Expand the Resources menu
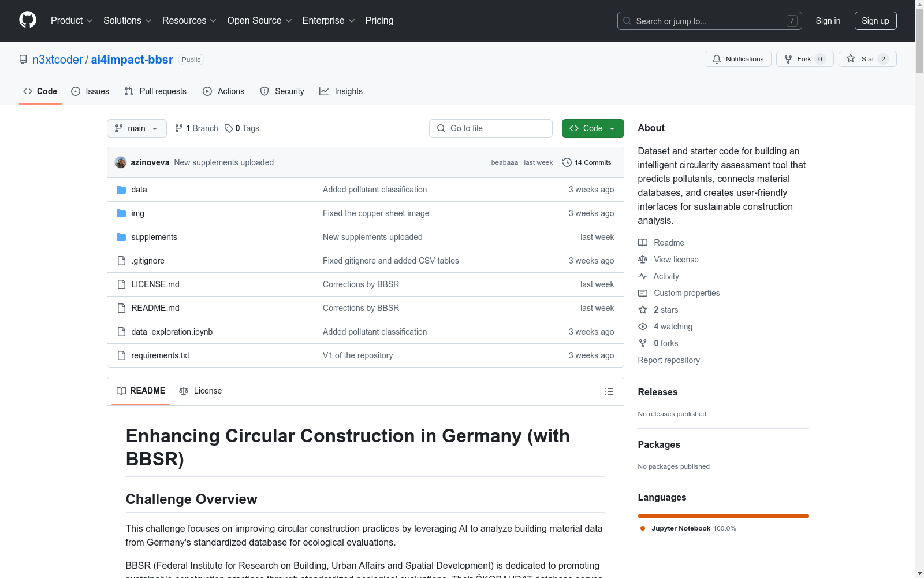This screenshot has width=924, height=578. [x=189, y=21]
